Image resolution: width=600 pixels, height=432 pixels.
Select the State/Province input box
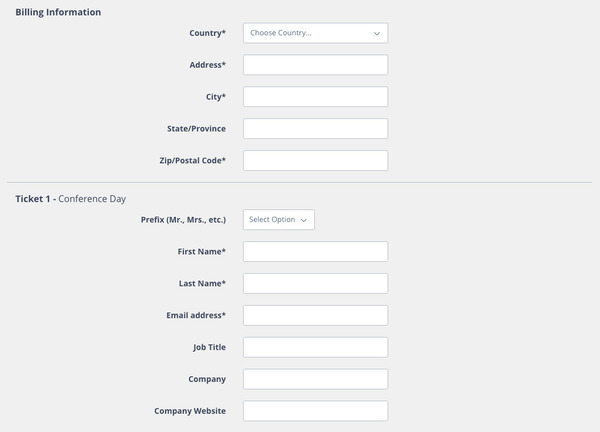click(x=315, y=129)
